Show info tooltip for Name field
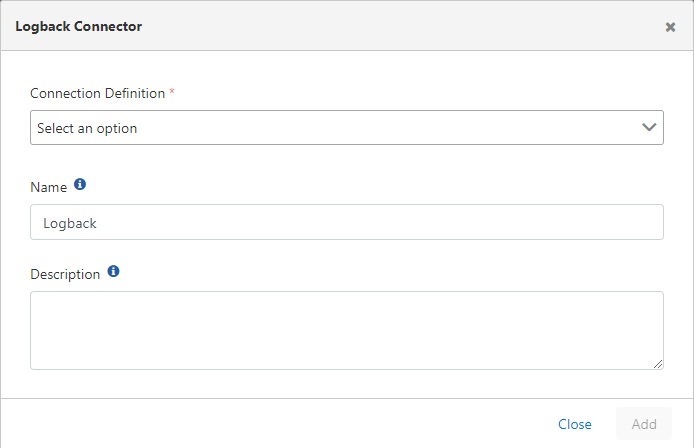Viewport: 694px width, 448px height. (80, 185)
